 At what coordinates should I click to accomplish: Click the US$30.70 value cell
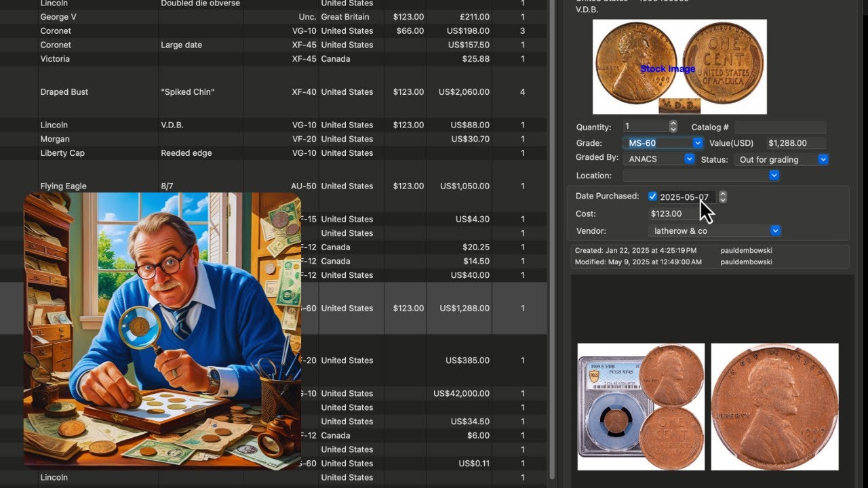(x=470, y=139)
